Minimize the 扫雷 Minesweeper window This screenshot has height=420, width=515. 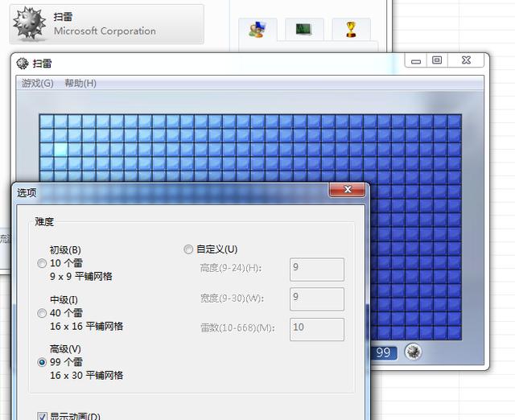[416, 61]
